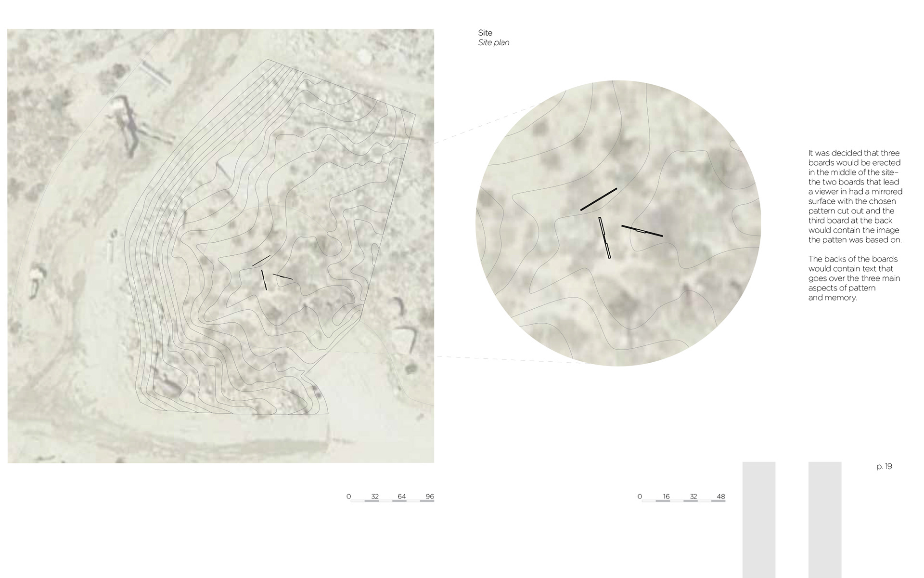Click the '48' label on right scale bar
This screenshot has width=924, height=578.
point(720,496)
